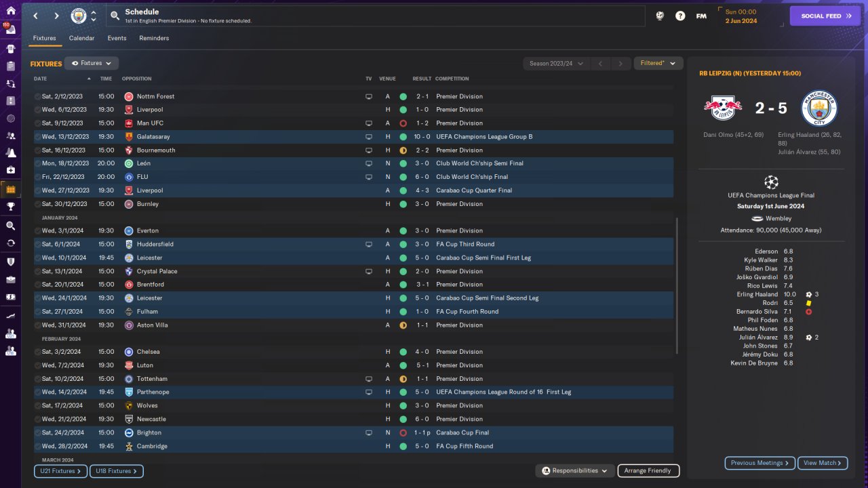Viewport: 868px width, 488px height.
Task: Open the Squad shirt icon in sidebar
Action: pyautogui.click(x=10, y=48)
